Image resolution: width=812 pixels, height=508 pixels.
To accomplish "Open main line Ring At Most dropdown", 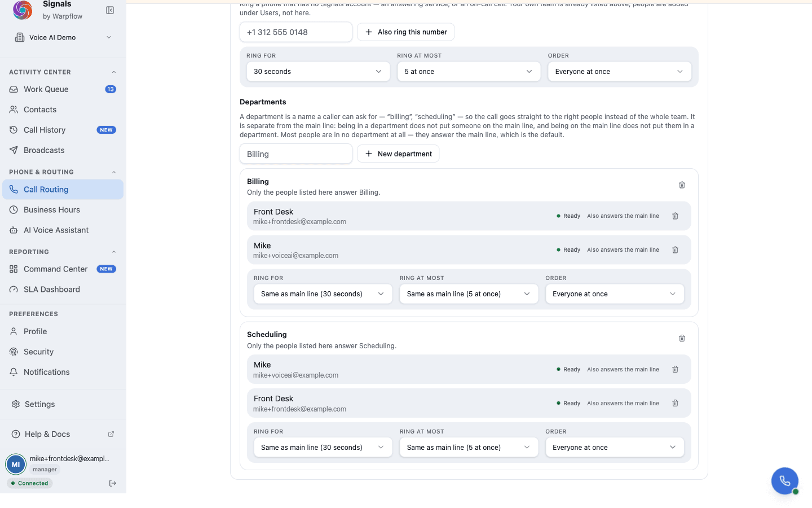I will point(469,72).
